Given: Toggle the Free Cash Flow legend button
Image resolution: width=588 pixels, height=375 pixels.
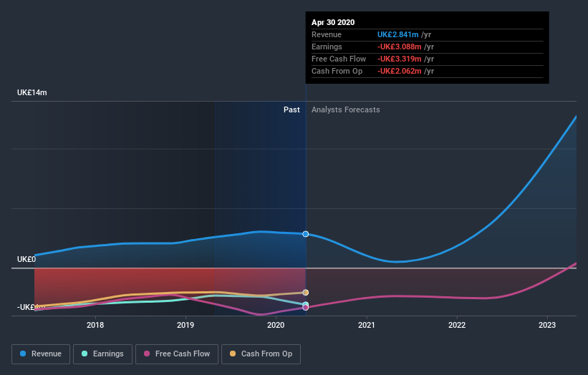Looking at the screenshot, I should (177, 354).
